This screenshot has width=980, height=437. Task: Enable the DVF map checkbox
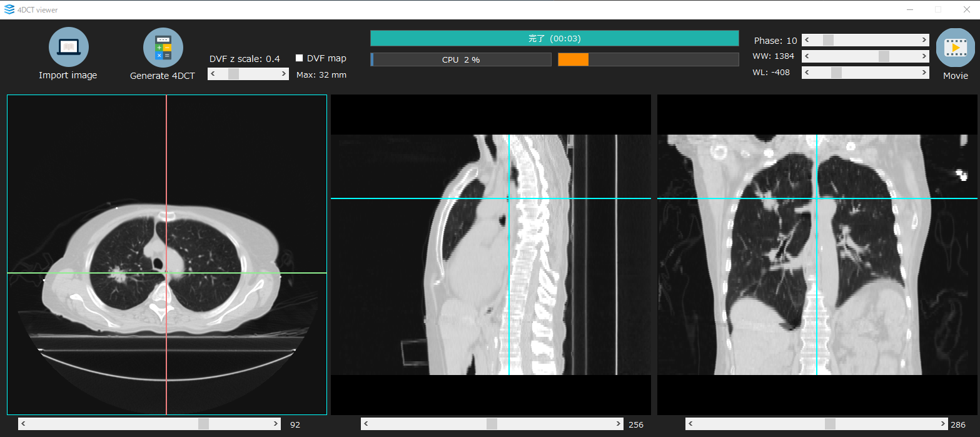click(300, 58)
